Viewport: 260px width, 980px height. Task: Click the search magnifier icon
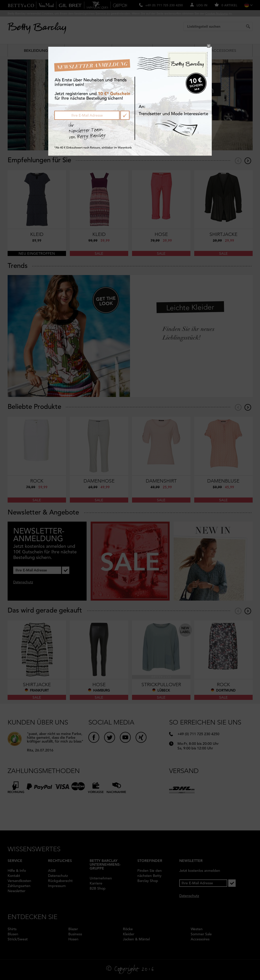click(248, 27)
